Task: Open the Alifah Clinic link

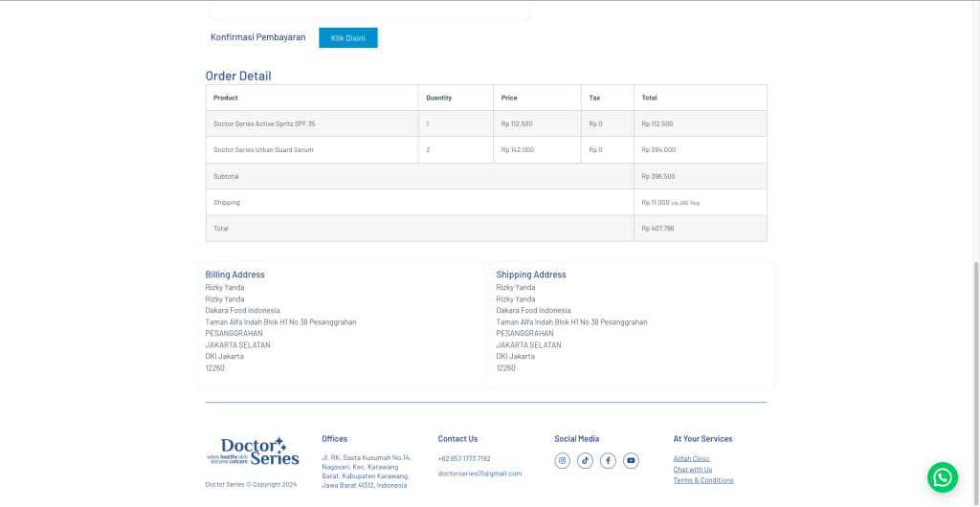Action: (691, 458)
